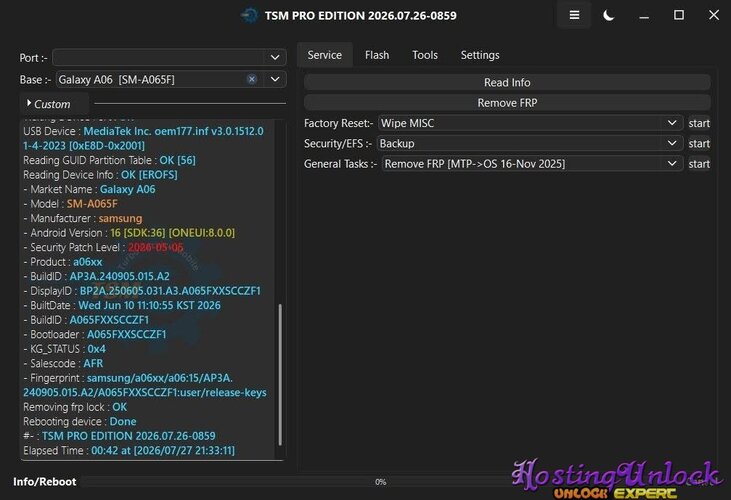Open the Tools tab
The width and height of the screenshot is (731, 500).
(425, 55)
